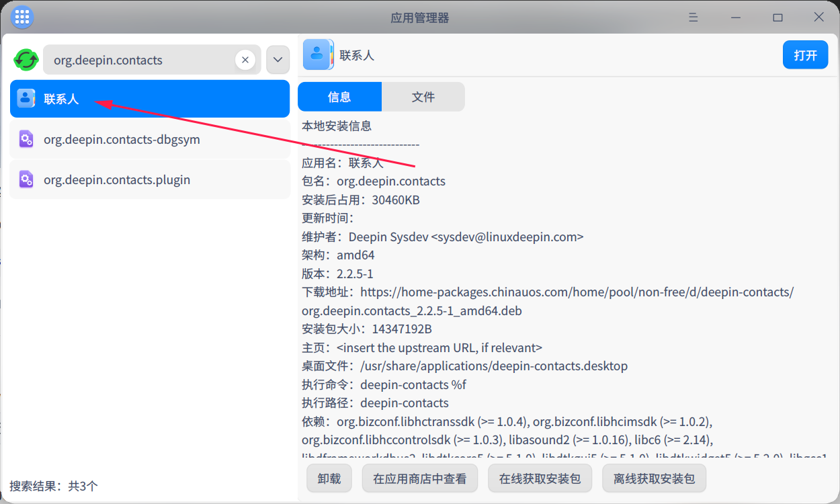Expand the search history dropdown arrow
This screenshot has height=504, width=840.
coord(277,59)
